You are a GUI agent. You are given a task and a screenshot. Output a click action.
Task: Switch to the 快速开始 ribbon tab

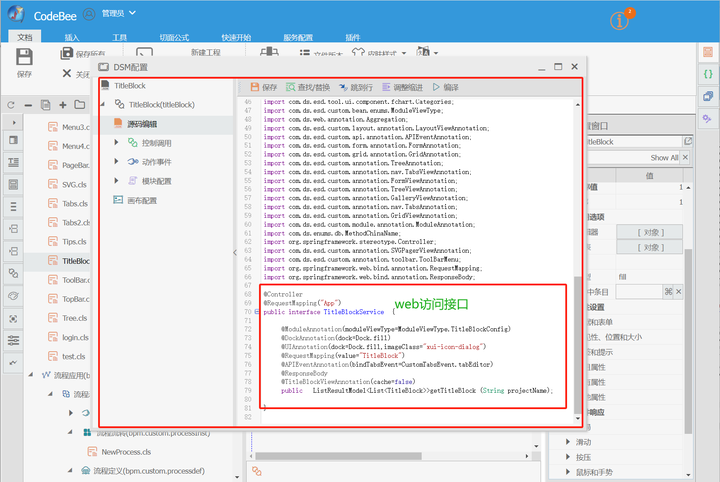tap(236, 37)
